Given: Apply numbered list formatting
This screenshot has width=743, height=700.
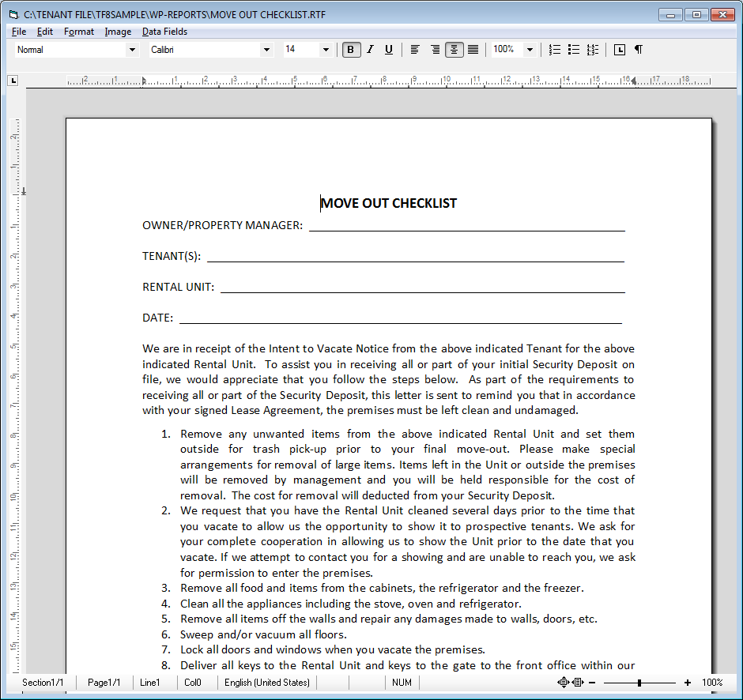Looking at the screenshot, I should click(555, 50).
